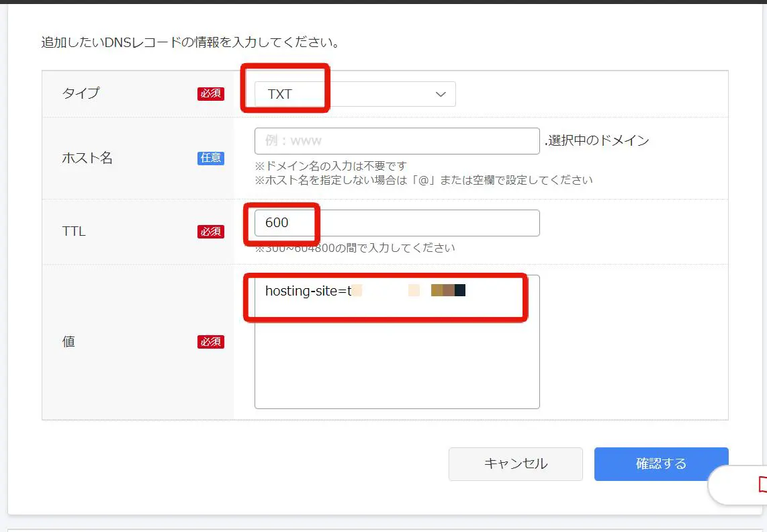
Task: Click the TTL field containing 600
Action: pyautogui.click(x=396, y=223)
